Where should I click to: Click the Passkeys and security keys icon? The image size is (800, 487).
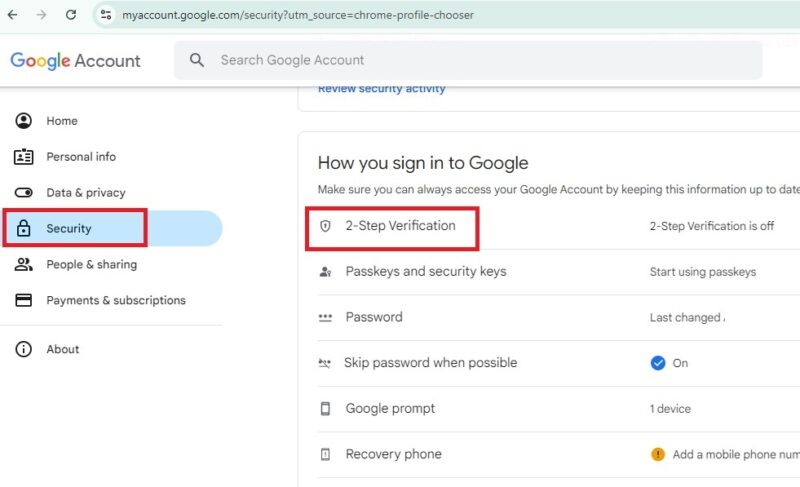[325, 272]
